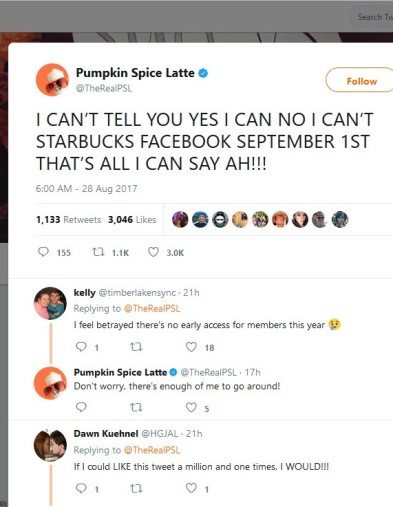This screenshot has height=507, width=393.
Task: Focus the Search Twitter field
Action: tap(372, 17)
